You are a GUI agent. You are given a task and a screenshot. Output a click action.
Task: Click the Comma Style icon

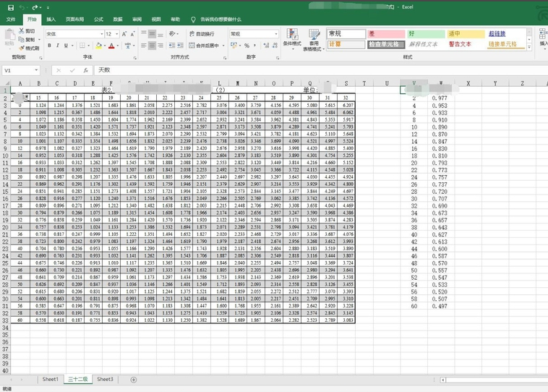click(x=254, y=46)
